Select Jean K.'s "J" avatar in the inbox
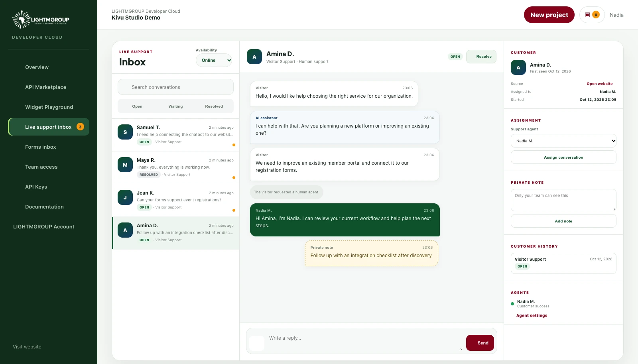638x364 pixels. point(125,197)
